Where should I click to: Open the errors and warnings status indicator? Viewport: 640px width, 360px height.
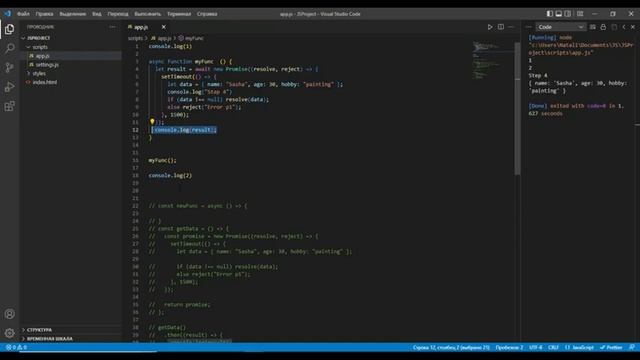tap(16, 347)
